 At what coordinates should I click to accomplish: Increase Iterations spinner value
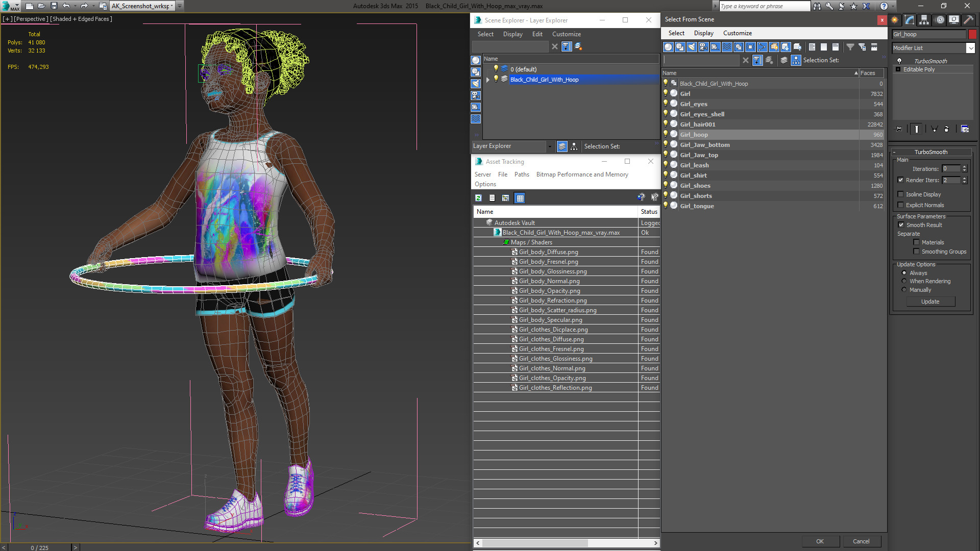tap(964, 167)
